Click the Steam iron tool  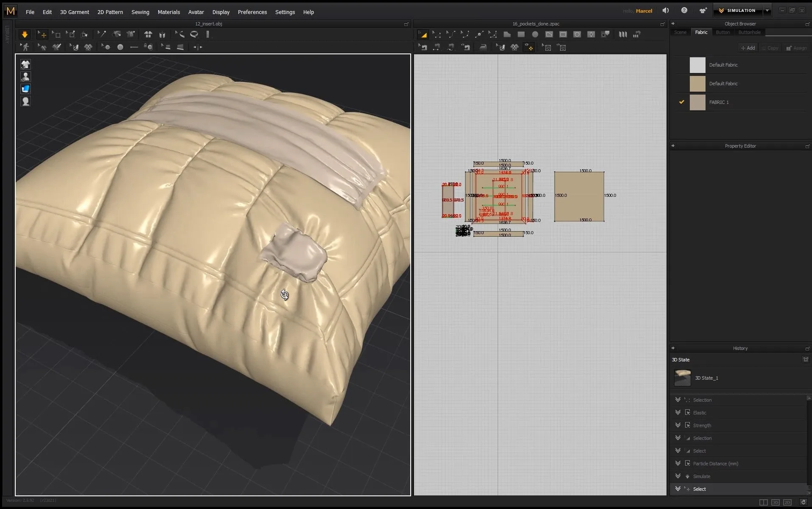pyautogui.click(x=483, y=48)
